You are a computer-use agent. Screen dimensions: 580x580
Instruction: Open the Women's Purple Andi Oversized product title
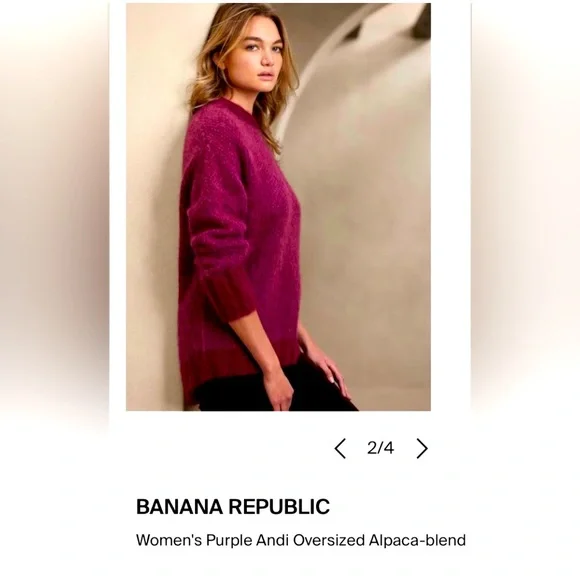301,540
